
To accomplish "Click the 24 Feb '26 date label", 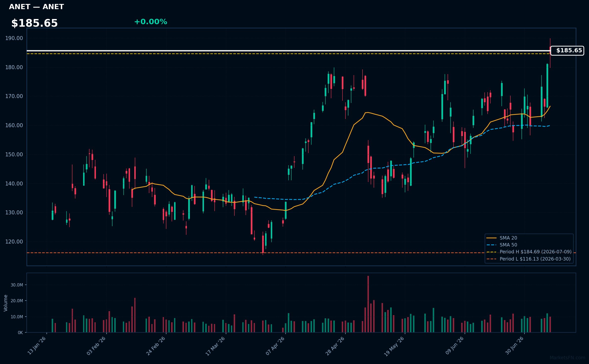I will pyautogui.click(x=156, y=346).
